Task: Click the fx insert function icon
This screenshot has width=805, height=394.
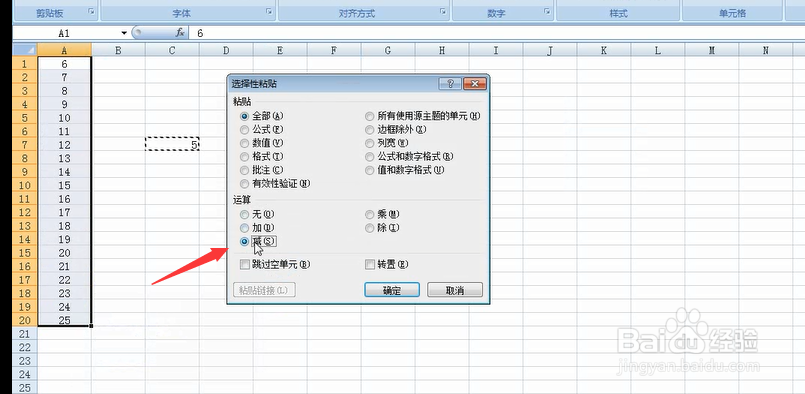Action: [180, 33]
